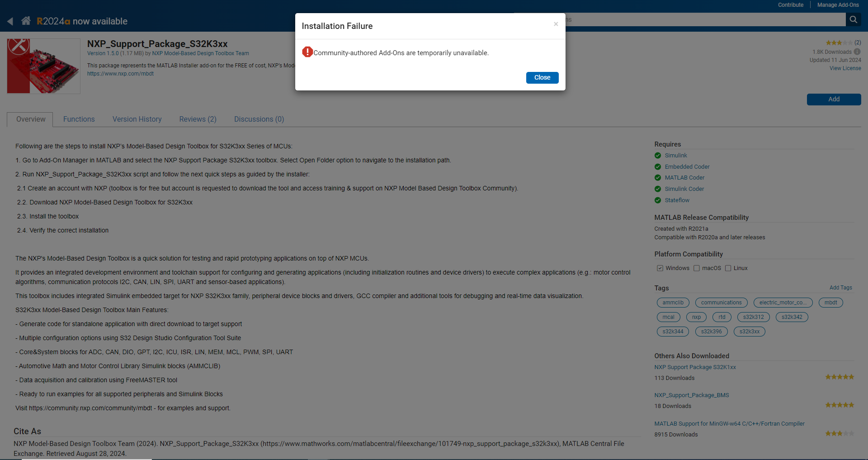Open Manage Add-Ons in the top bar
Image resolution: width=868 pixels, height=460 pixels.
click(x=837, y=5)
